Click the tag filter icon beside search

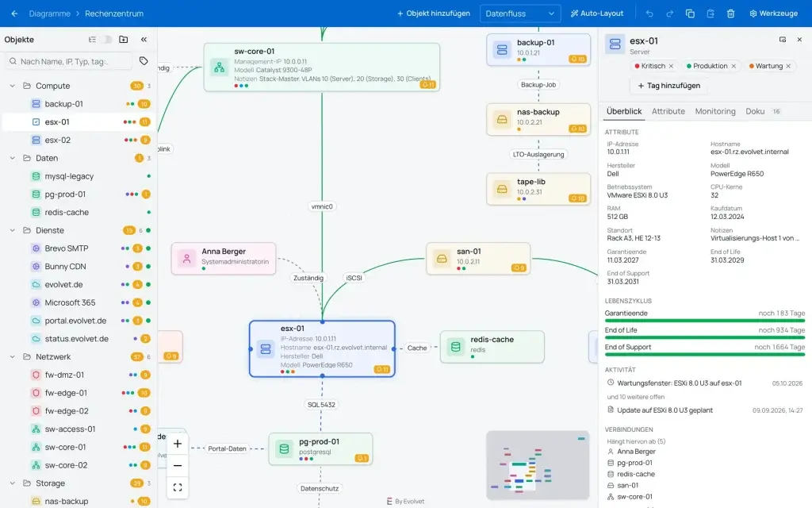144,61
